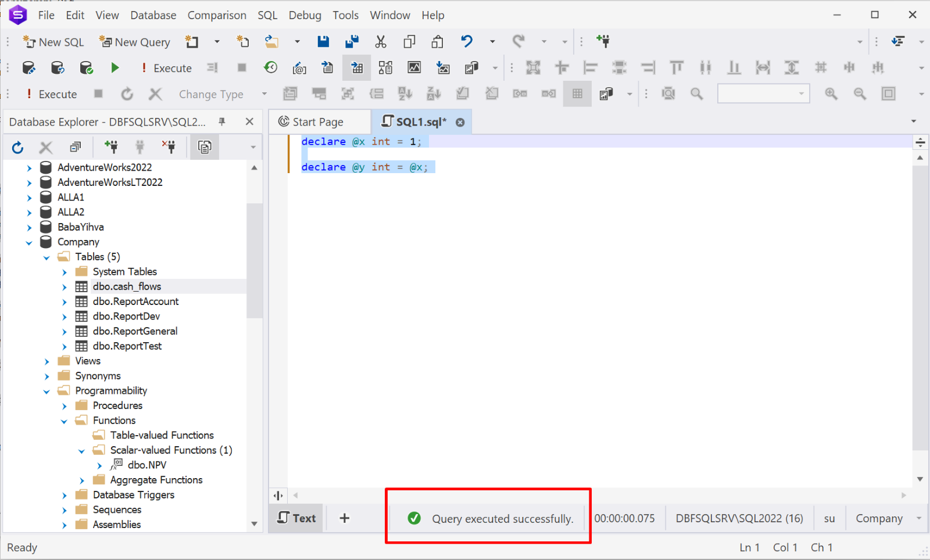
Task: Click the Fit to window icon
Action: [x=888, y=94]
